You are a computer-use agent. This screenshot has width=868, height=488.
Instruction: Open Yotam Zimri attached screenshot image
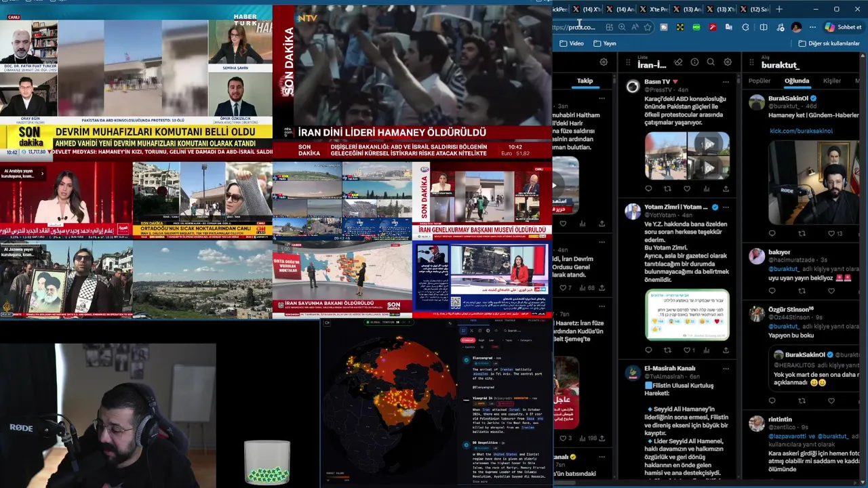[687, 315]
